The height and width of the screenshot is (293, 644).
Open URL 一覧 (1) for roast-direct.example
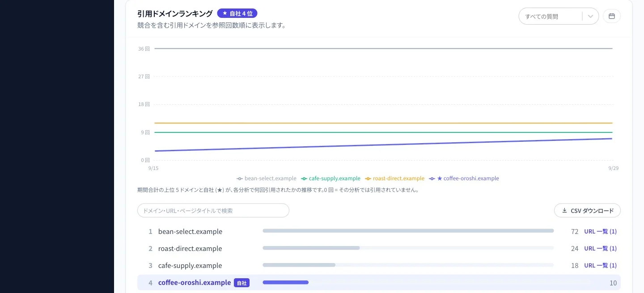click(x=600, y=248)
